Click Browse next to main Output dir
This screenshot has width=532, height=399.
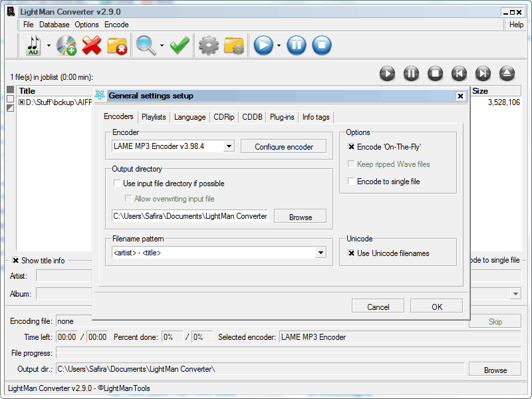coord(495,370)
